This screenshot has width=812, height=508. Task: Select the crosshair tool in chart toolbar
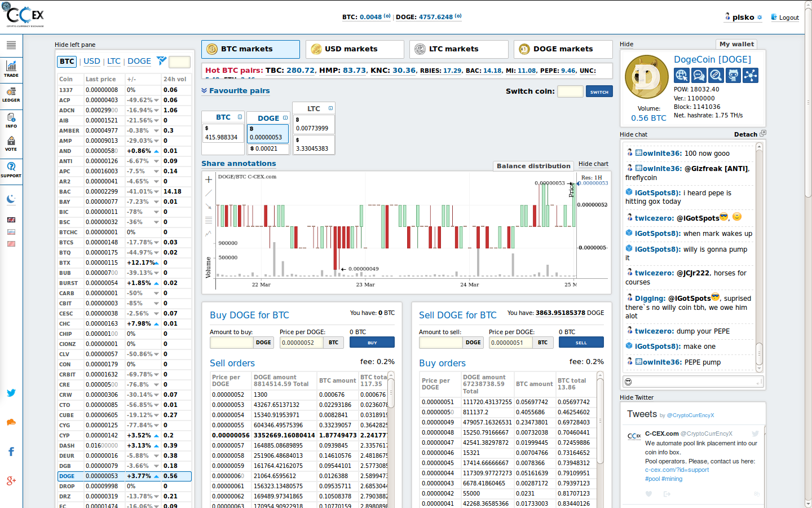coord(209,179)
